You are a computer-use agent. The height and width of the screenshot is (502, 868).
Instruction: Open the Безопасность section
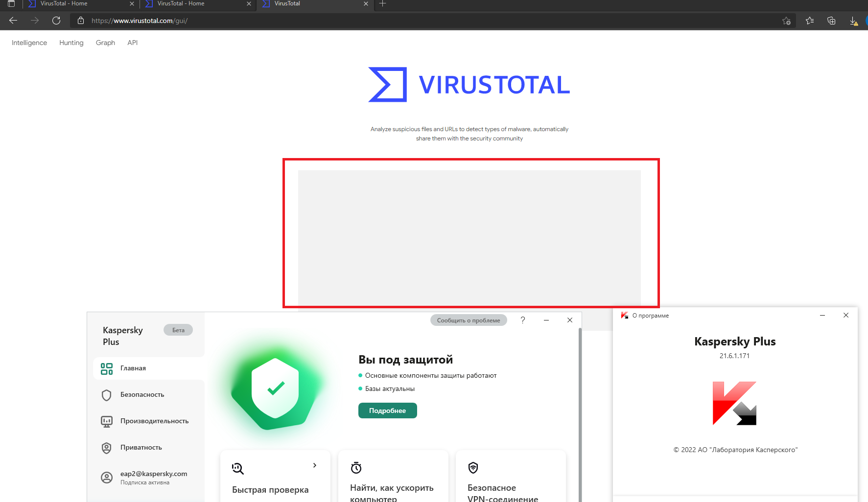click(142, 394)
